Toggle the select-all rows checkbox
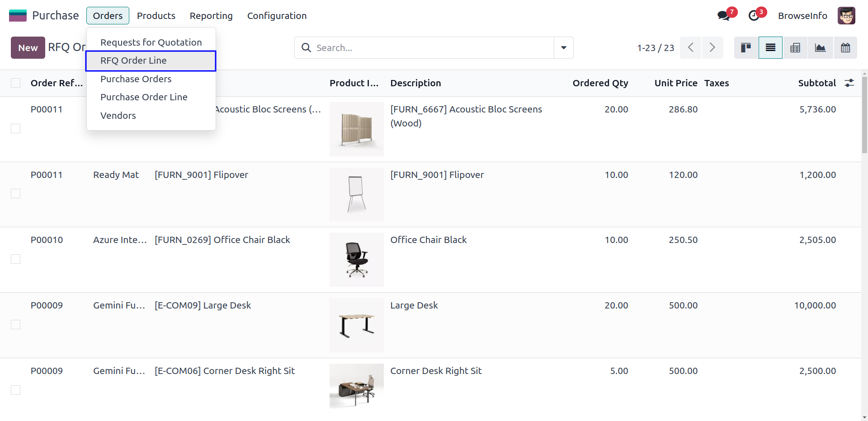The height and width of the screenshot is (421, 868). pyautogui.click(x=16, y=83)
